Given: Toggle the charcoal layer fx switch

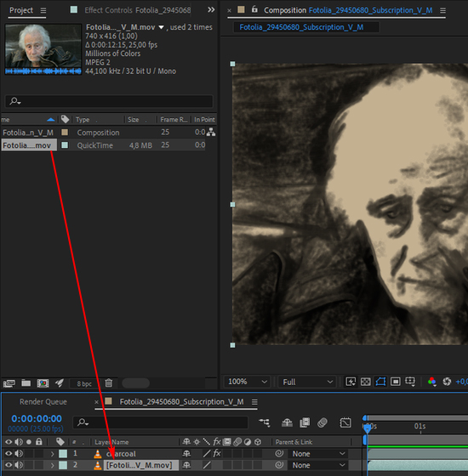Looking at the screenshot, I should click(x=217, y=454).
